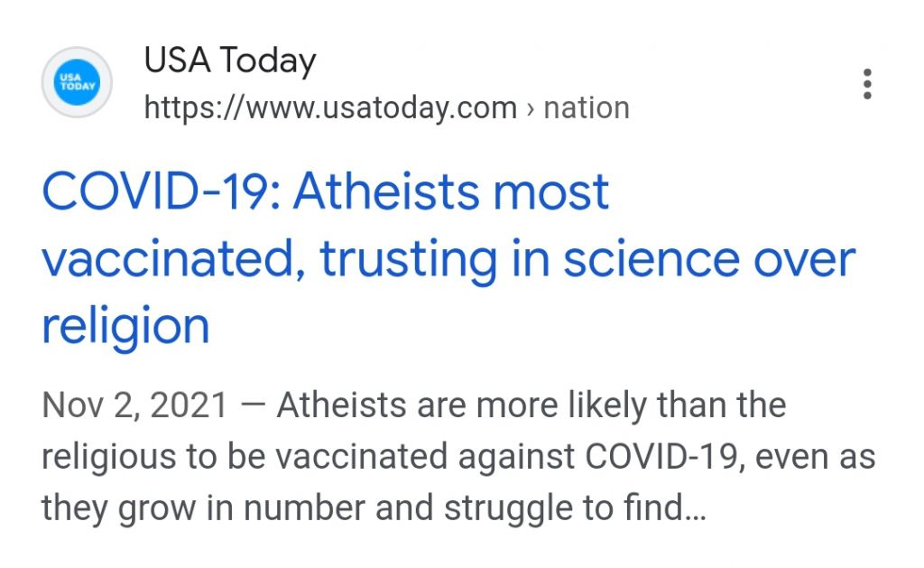Select the "nation" breadcrumb segment
This screenshot has height=568, width=924.
(x=587, y=108)
